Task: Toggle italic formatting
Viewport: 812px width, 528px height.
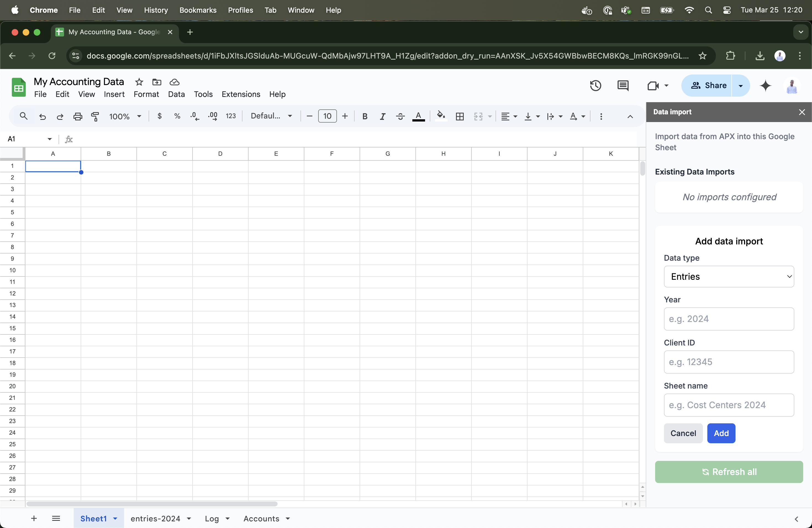Action: tap(382, 116)
